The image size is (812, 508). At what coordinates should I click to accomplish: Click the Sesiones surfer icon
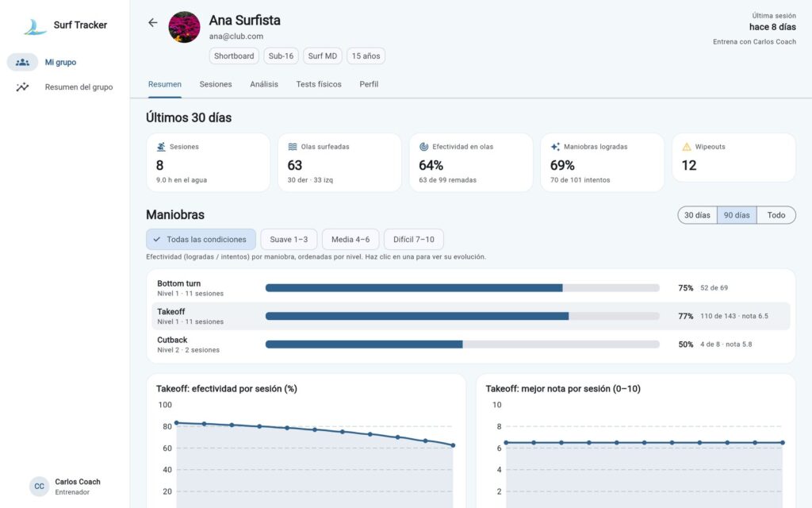click(161, 147)
